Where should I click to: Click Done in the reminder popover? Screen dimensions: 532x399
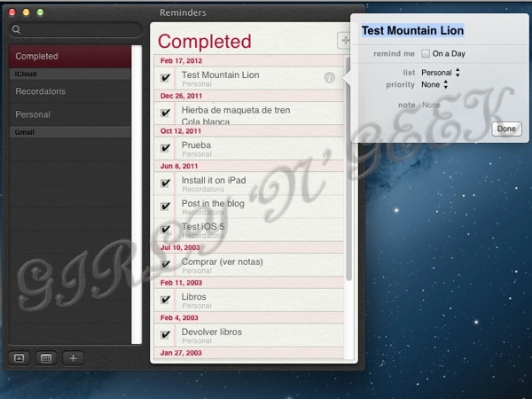(506, 129)
